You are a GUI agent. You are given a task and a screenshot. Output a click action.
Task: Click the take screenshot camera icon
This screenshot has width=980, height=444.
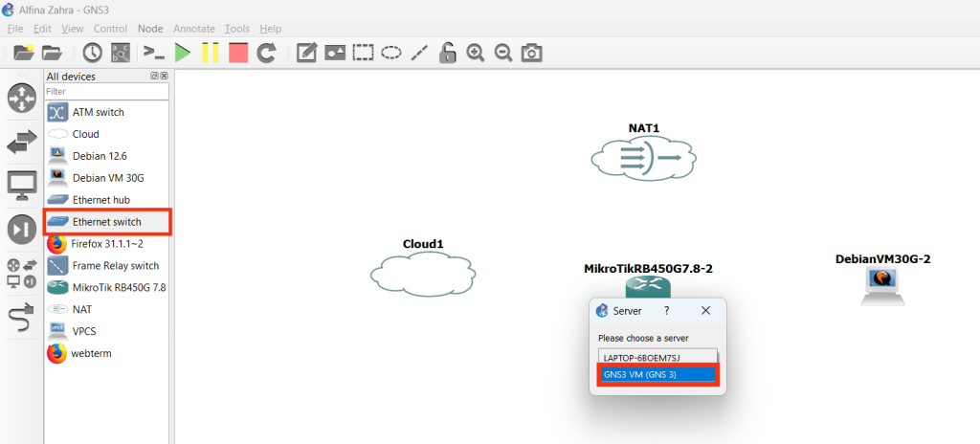531,53
